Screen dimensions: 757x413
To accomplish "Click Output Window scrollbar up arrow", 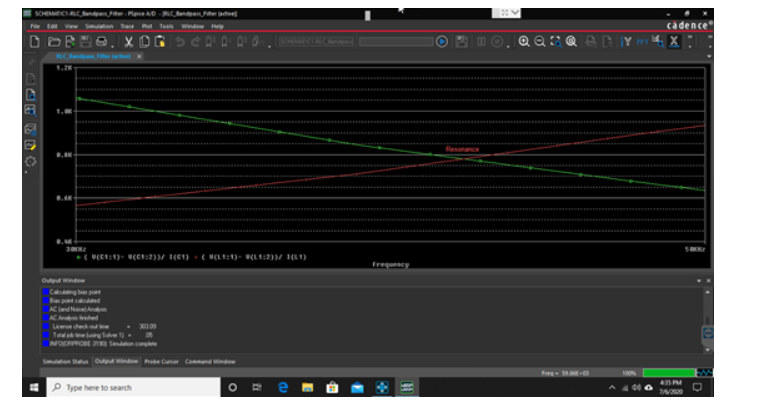I will [x=707, y=292].
